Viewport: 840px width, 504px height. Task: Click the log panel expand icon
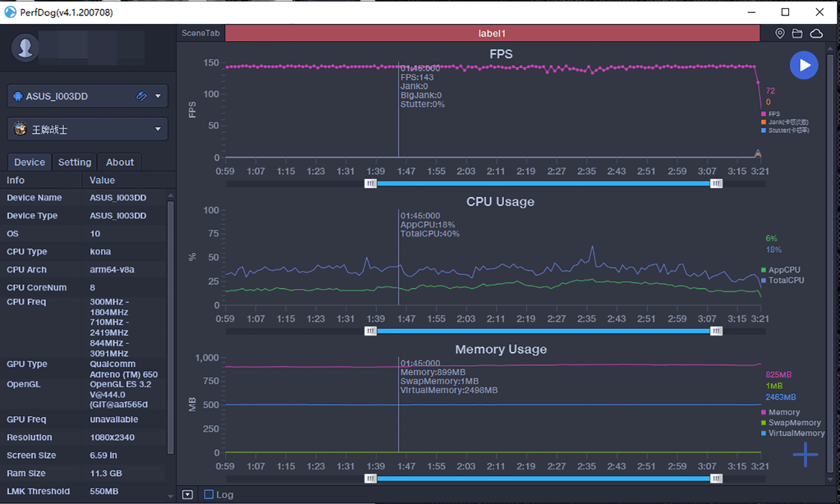(188, 494)
